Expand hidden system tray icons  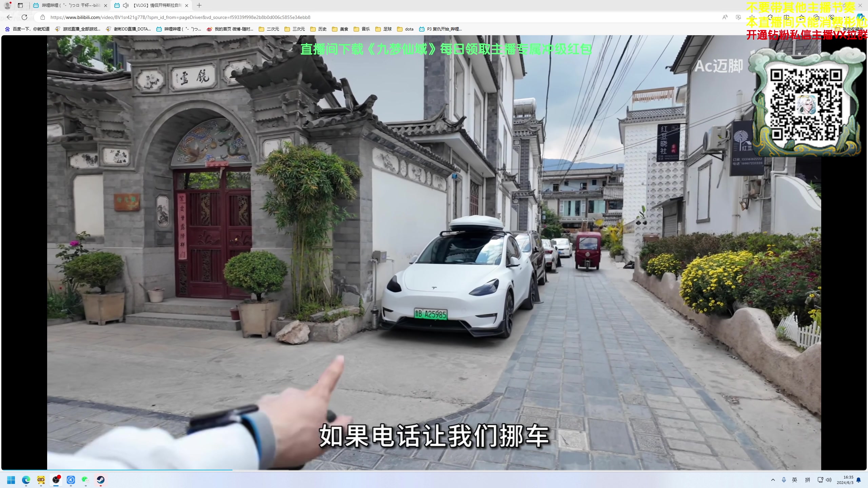[773, 480]
